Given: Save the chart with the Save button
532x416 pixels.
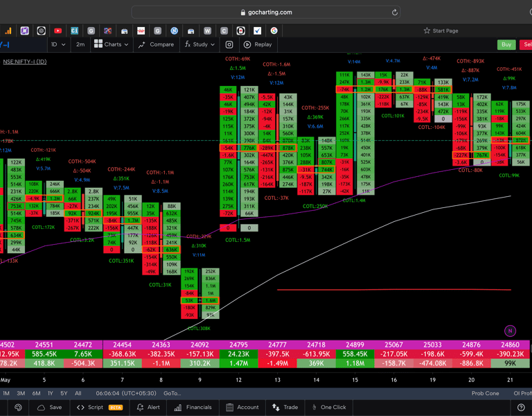Looking at the screenshot, I should (x=50, y=407).
